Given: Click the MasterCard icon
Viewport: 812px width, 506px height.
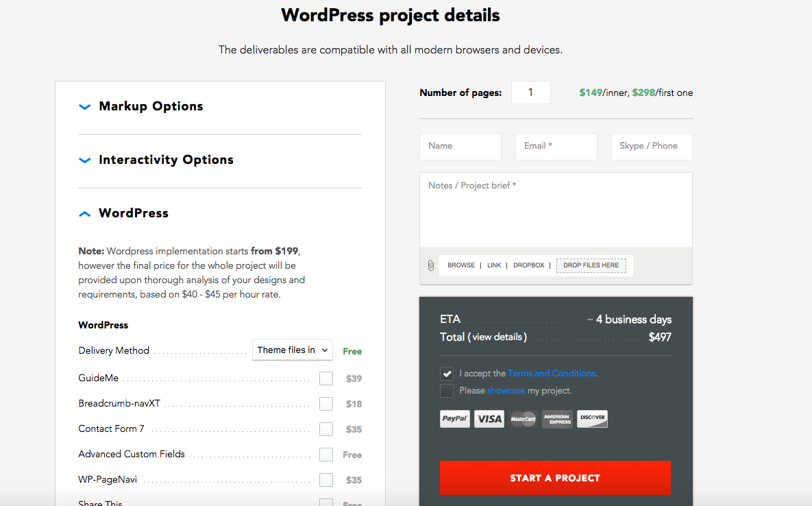Looking at the screenshot, I should 523,418.
